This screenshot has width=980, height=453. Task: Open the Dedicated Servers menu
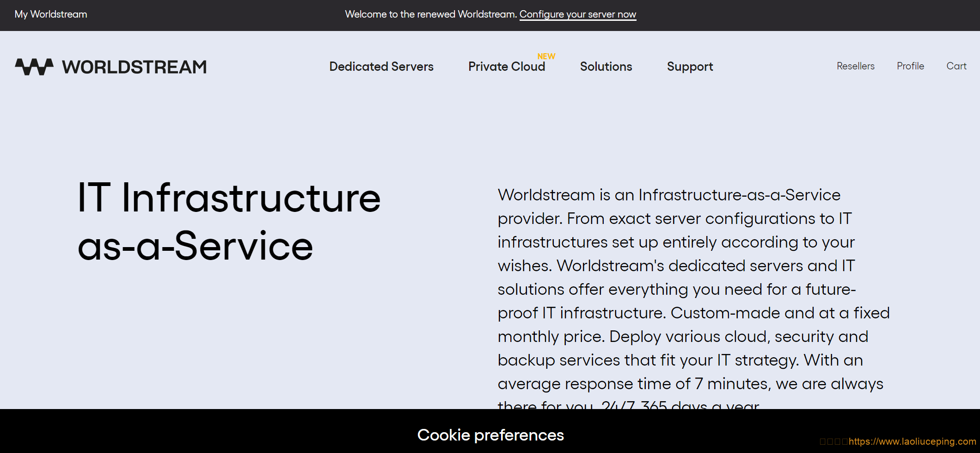tap(381, 67)
